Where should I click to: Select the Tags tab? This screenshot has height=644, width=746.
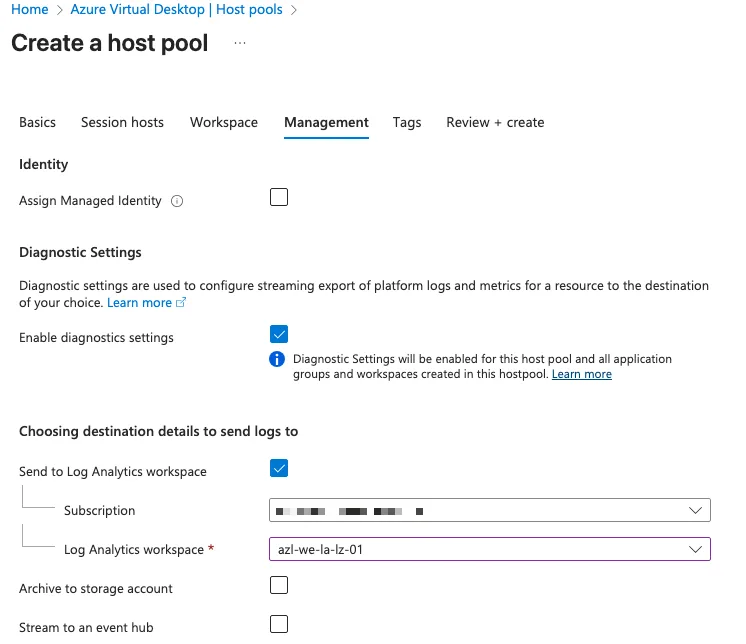click(407, 122)
